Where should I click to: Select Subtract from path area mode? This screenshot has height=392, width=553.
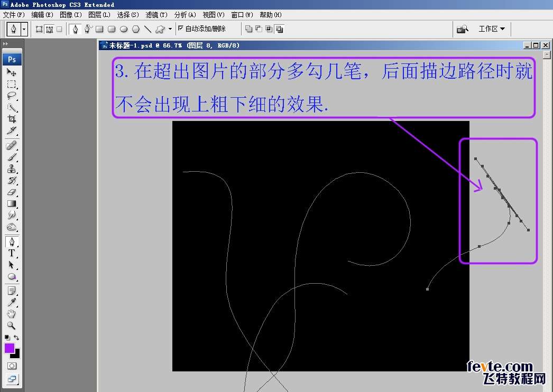[x=259, y=29]
